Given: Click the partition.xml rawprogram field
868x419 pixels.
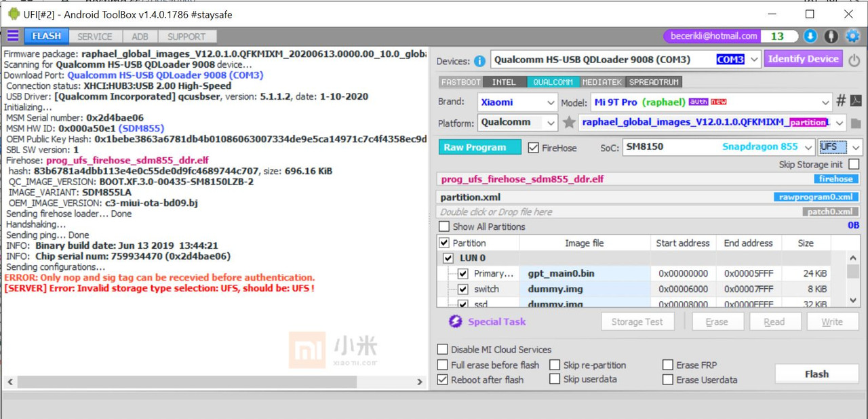Looking at the screenshot, I should [648, 197].
